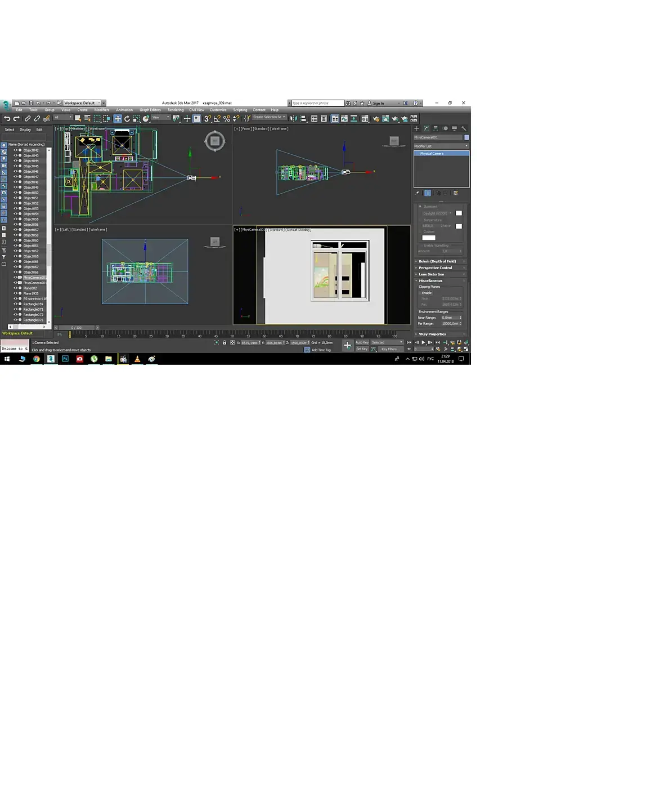
Task: Open the Display tab in command panel
Action: tap(455, 128)
